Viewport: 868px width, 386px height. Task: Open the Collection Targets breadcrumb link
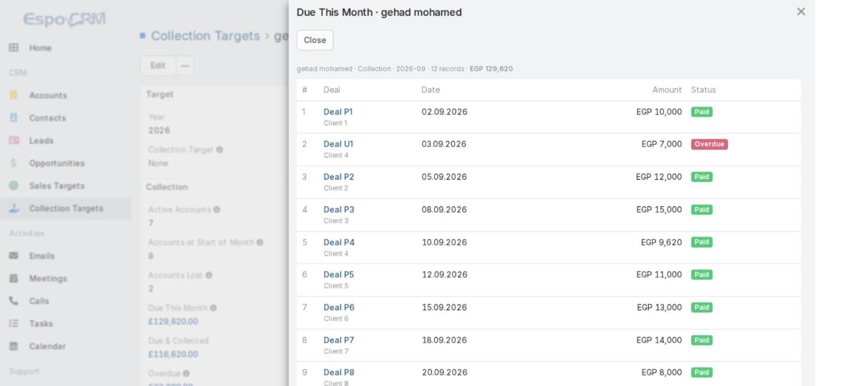point(205,36)
